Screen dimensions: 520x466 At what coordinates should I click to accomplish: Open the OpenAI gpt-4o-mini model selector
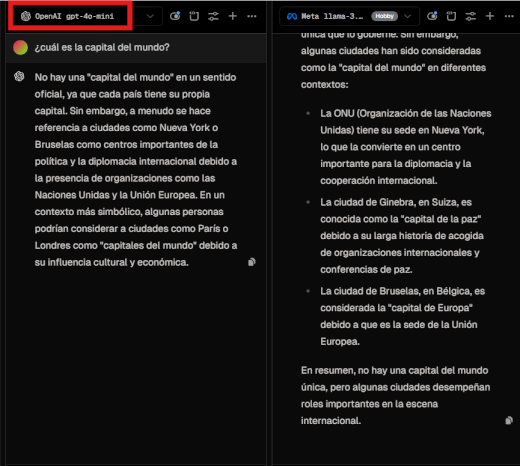[87, 16]
